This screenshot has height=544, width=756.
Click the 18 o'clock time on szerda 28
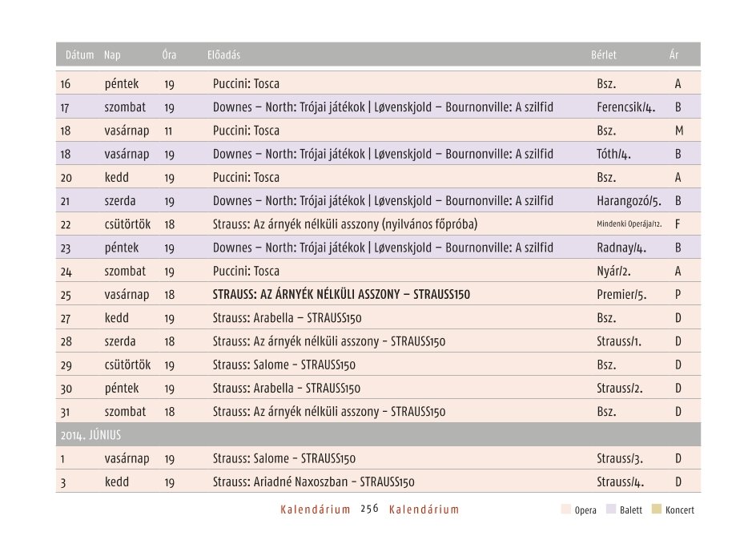[x=169, y=342]
